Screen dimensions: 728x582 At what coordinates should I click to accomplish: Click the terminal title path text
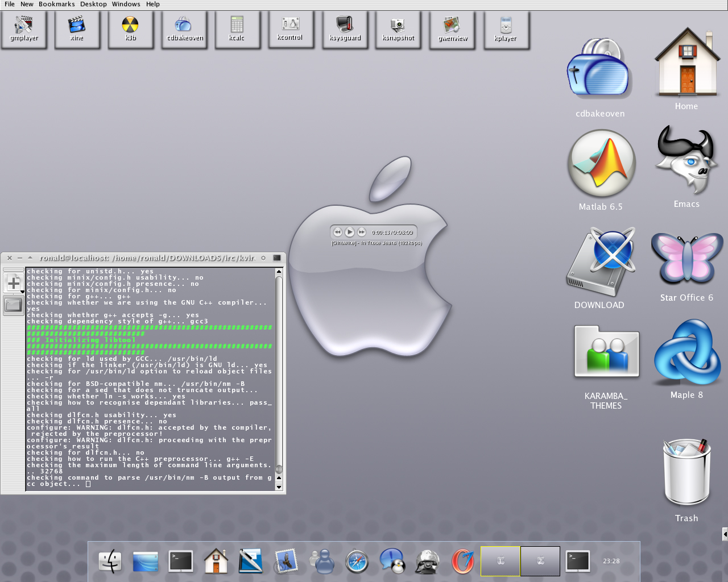(x=147, y=258)
